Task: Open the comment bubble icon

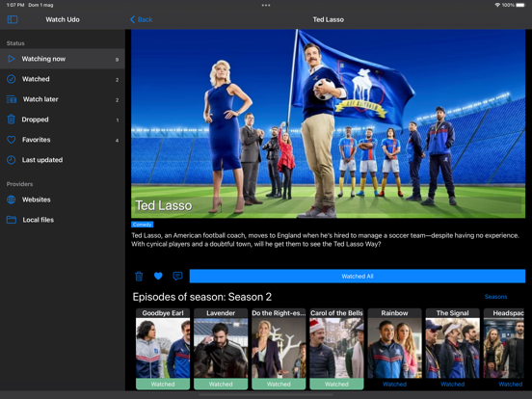Action: [177, 277]
